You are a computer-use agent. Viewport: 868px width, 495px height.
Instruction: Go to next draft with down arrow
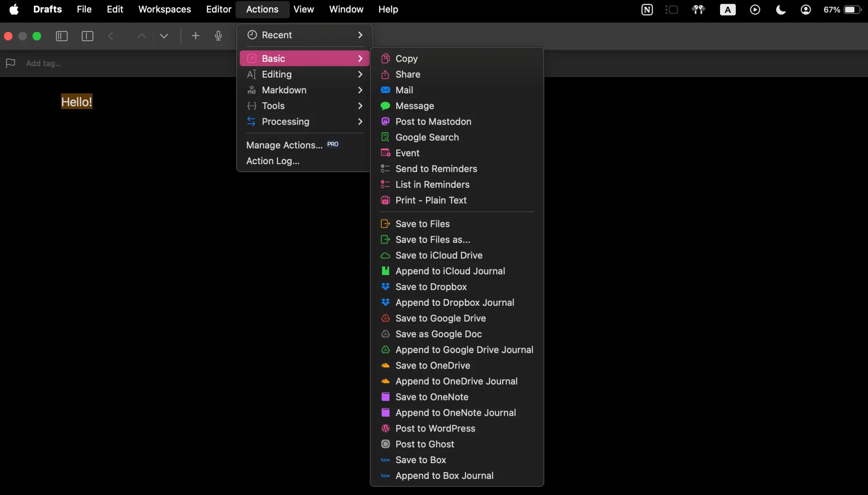(x=164, y=36)
